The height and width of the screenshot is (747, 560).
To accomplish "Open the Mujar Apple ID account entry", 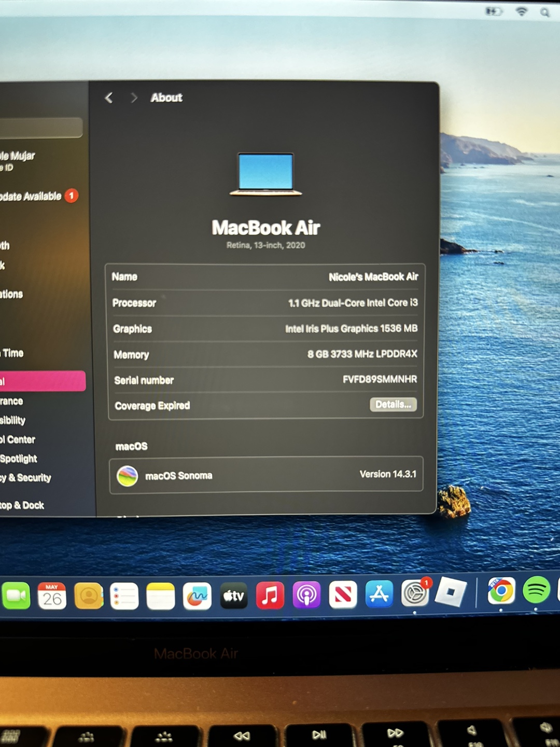I will 17,161.
